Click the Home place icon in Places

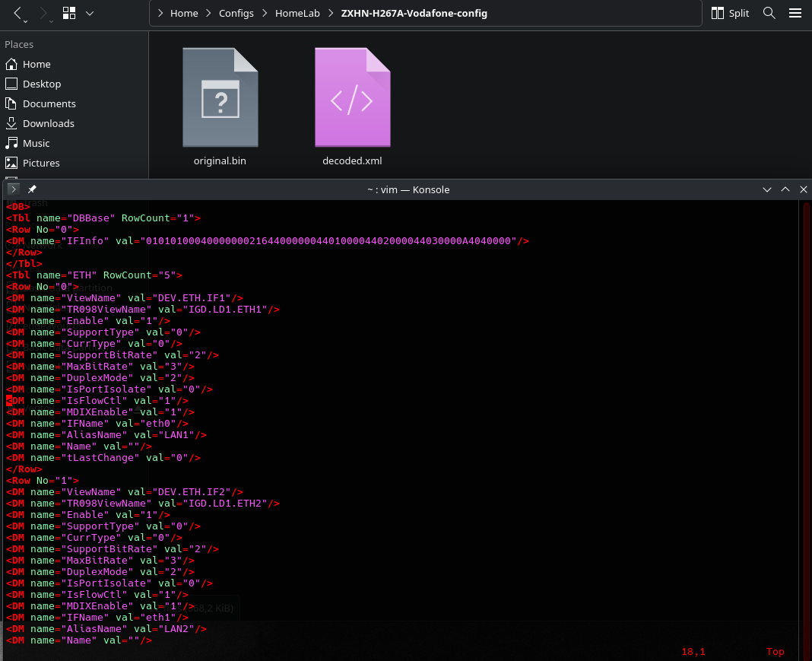(x=11, y=64)
